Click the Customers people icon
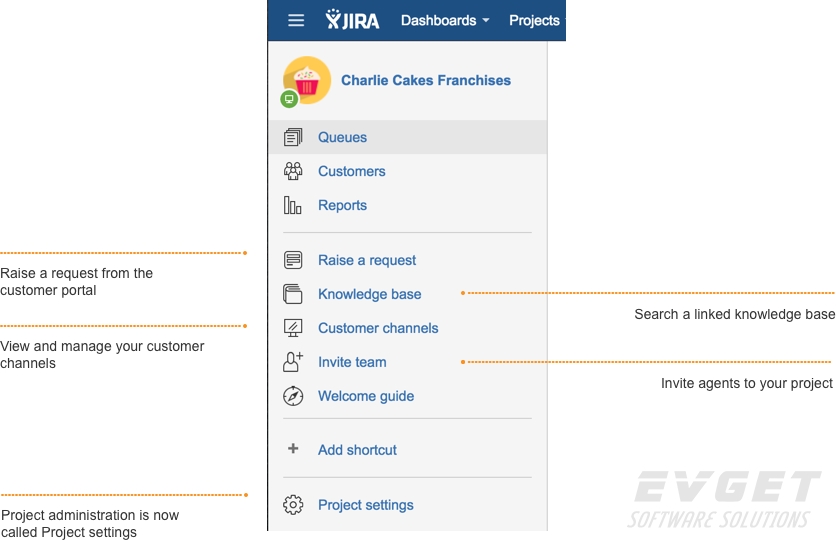Viewport: 836px width, 540px height. (293, 171)
